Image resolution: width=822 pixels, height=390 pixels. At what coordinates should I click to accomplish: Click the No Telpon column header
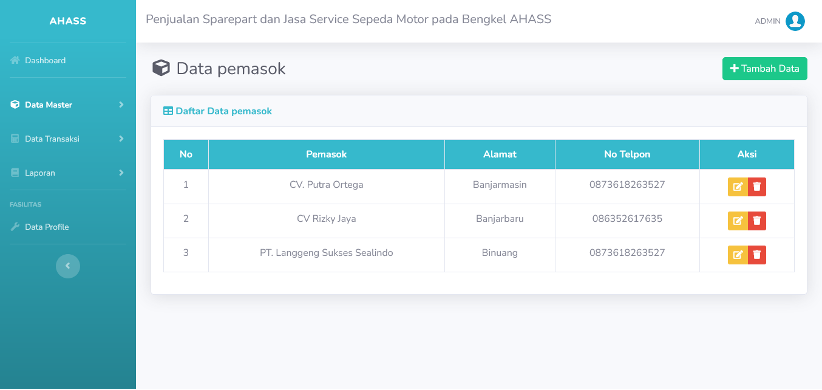click(627, 154)
